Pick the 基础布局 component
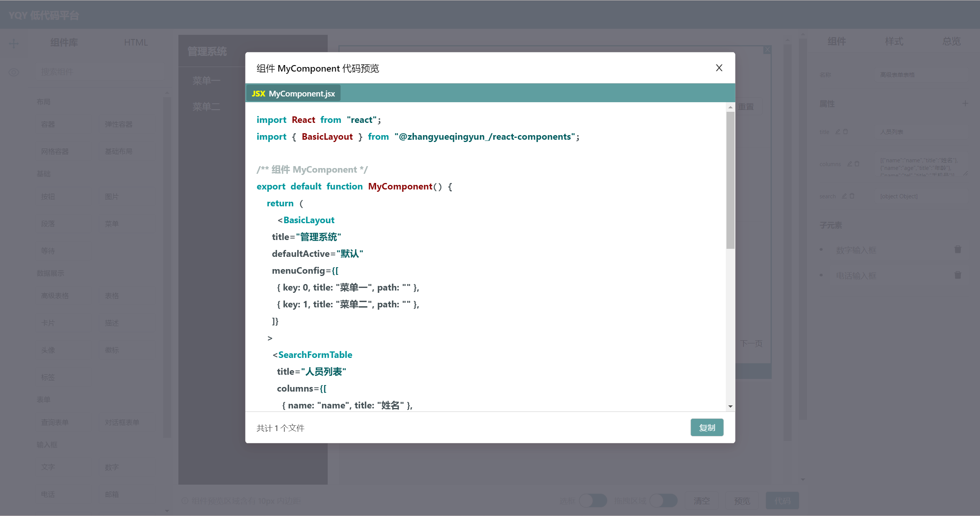 [126, 152]
